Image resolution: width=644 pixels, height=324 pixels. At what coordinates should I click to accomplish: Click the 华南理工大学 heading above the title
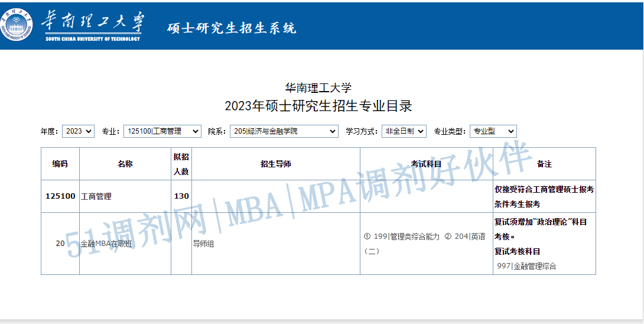318,87
